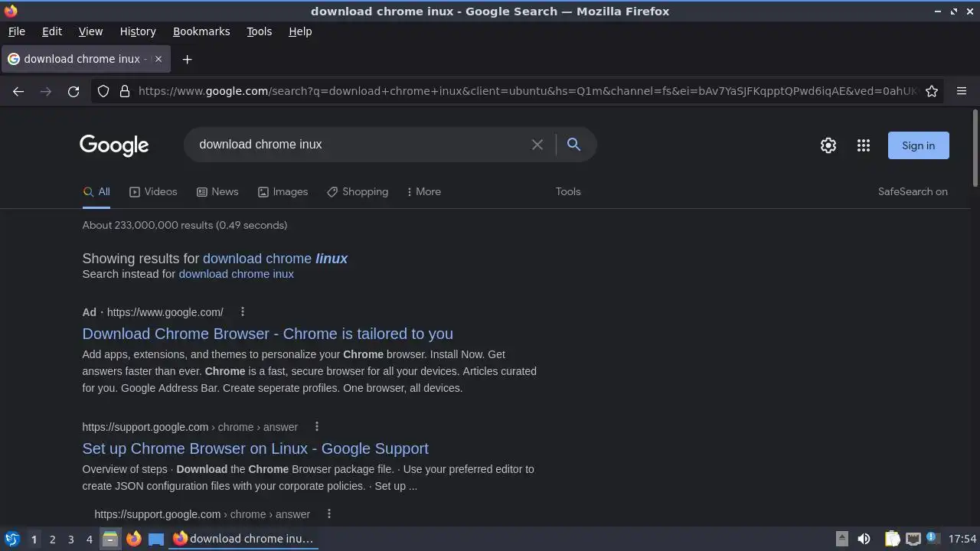Click the URL address bar
980x551 pixels.
click(x=527, y=91)
